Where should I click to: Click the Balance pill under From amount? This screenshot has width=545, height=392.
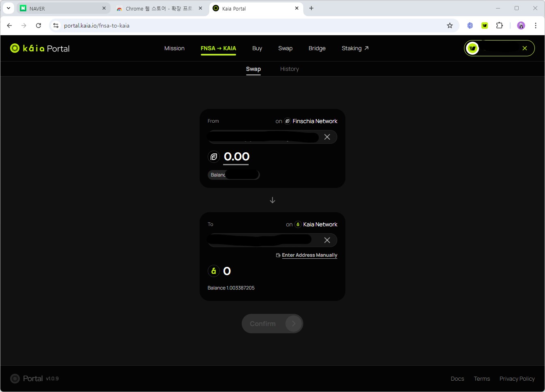click(x=234, y=175)
